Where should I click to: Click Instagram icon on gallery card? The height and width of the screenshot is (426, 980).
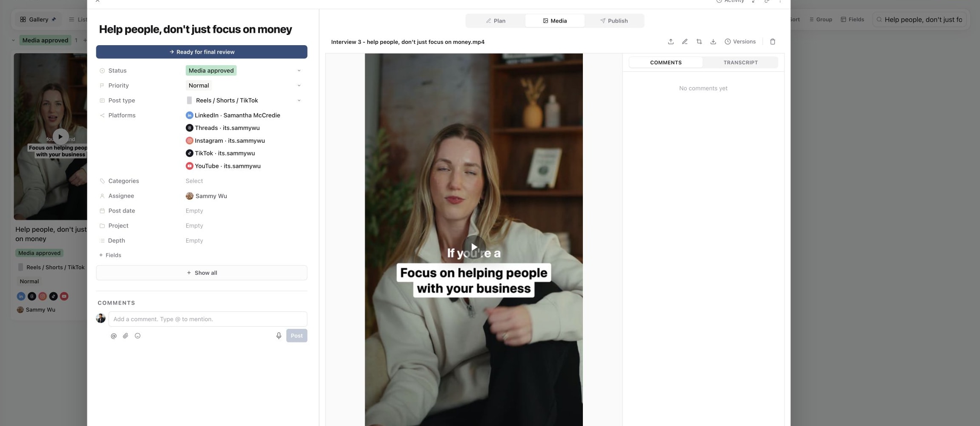(43, 296)
